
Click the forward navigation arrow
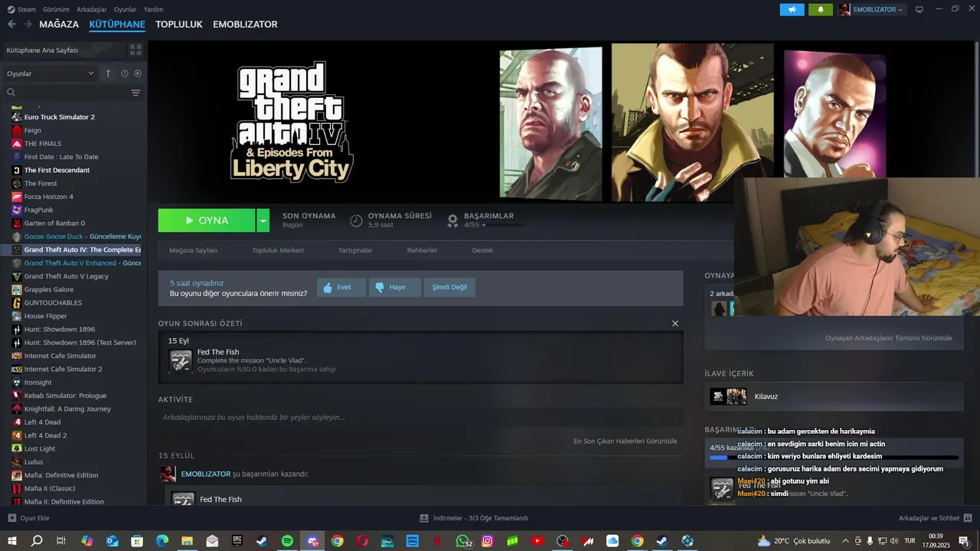[x=28, y=24]
